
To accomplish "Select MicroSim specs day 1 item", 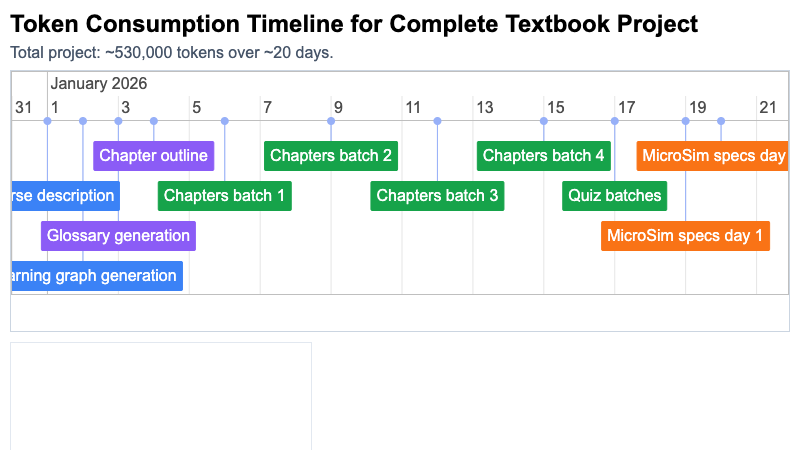I will [x=685, y=236].
